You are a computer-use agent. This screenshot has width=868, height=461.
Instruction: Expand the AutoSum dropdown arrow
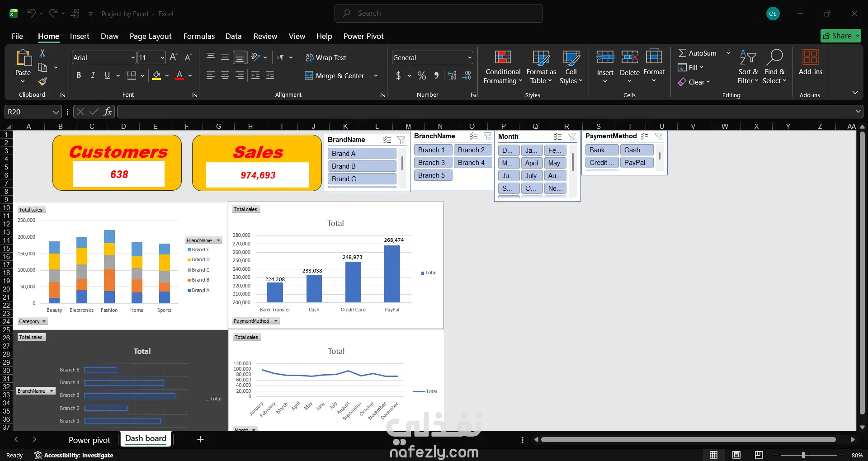728,53
